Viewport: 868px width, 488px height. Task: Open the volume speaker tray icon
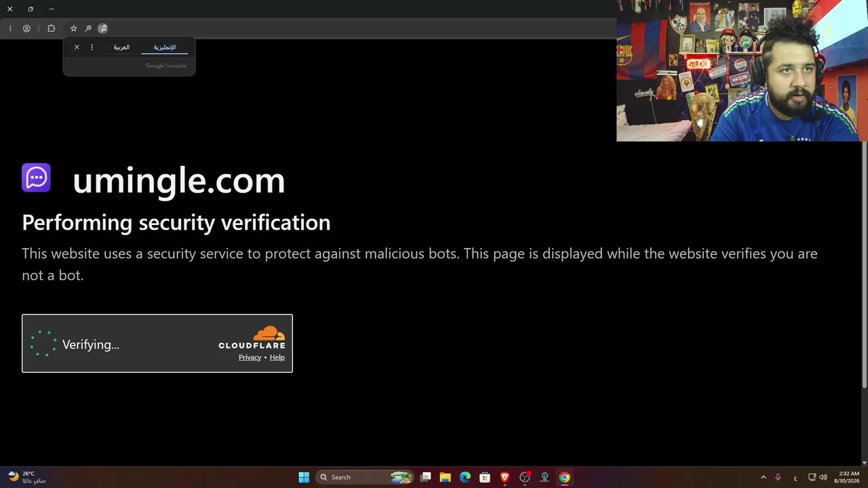[823, 477]
